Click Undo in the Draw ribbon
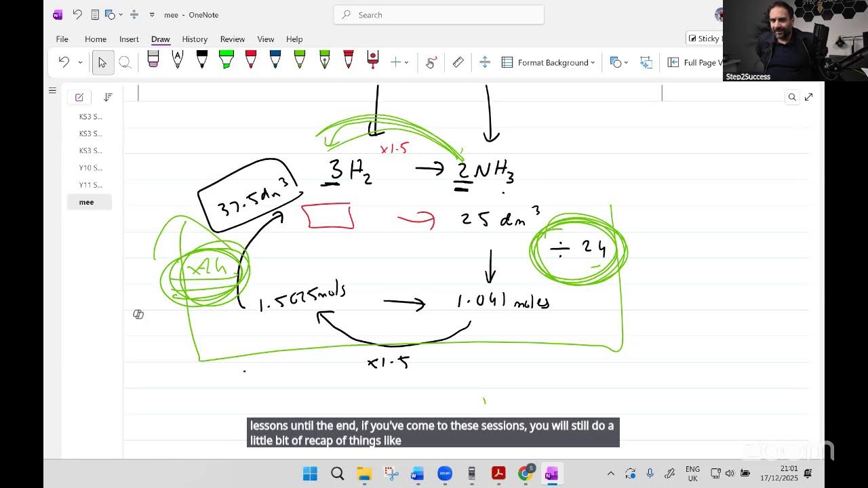Screen dimensions: 868x488 [64, 62]
